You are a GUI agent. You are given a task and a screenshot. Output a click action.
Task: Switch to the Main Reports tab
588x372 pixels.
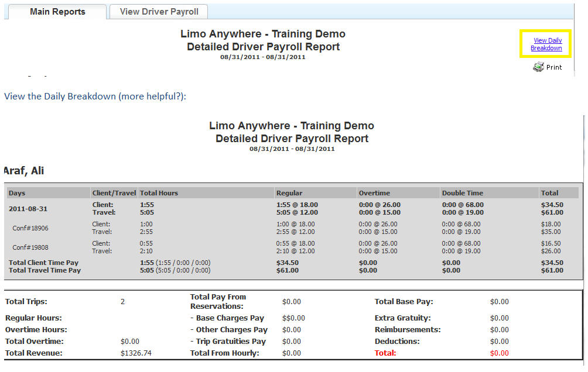57,12
